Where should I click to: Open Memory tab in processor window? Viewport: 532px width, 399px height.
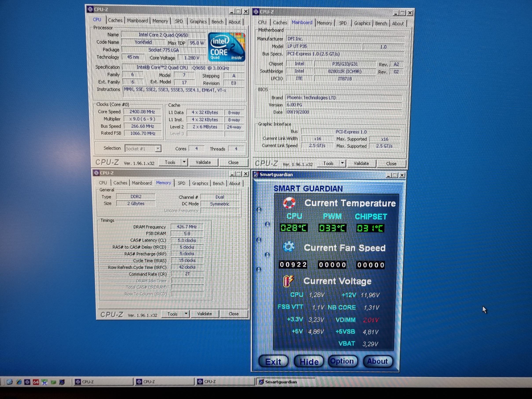tap(160, 21)
